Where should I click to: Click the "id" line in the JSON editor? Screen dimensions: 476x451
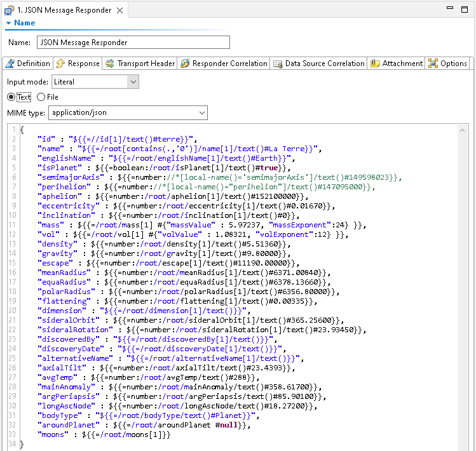pyautogui.click(x=118, y=139)
